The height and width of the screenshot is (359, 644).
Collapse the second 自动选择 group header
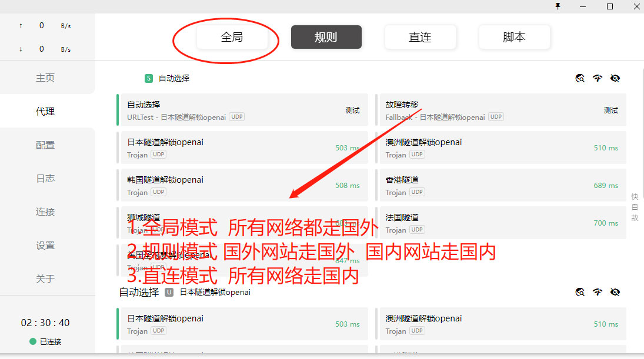[139, 292]
